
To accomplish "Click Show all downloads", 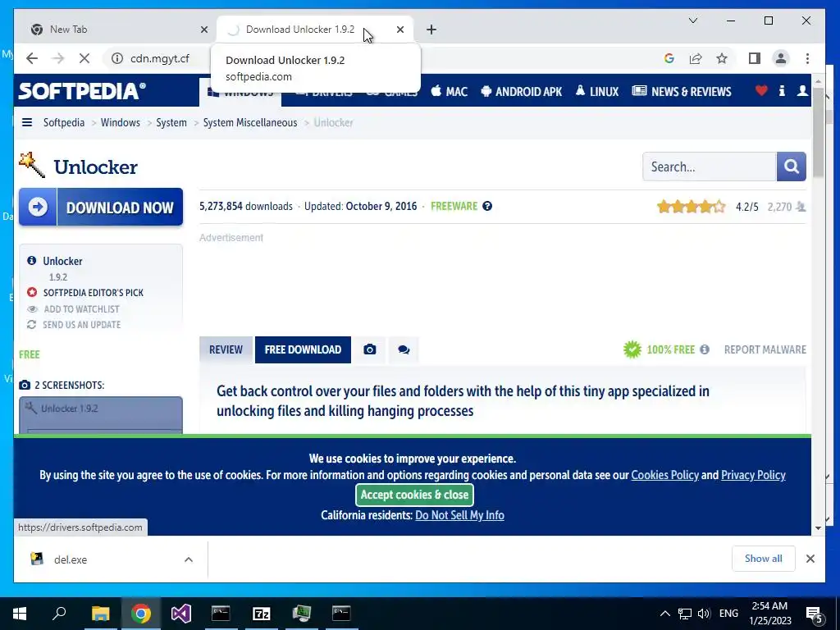I will click(x=763, y=559).
